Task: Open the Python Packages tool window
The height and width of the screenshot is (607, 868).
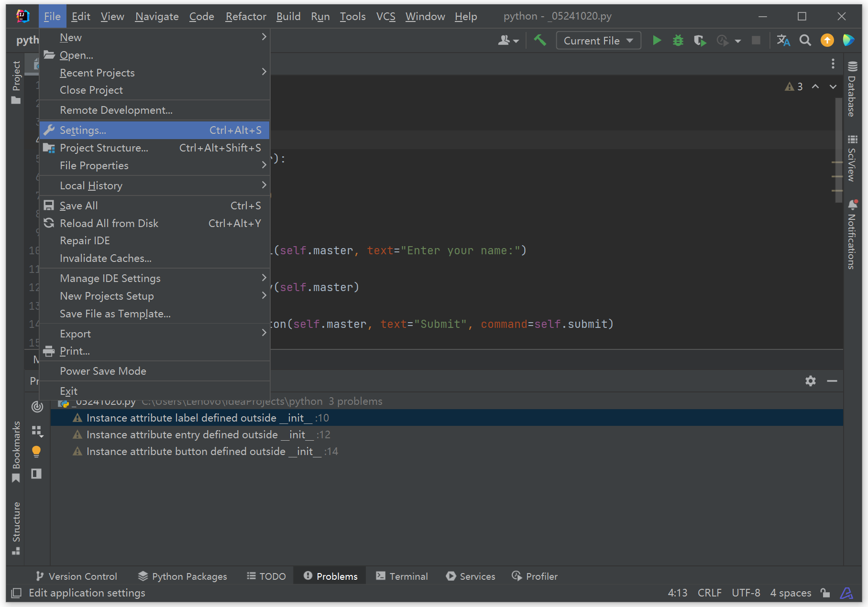Action: coord(182,576)
